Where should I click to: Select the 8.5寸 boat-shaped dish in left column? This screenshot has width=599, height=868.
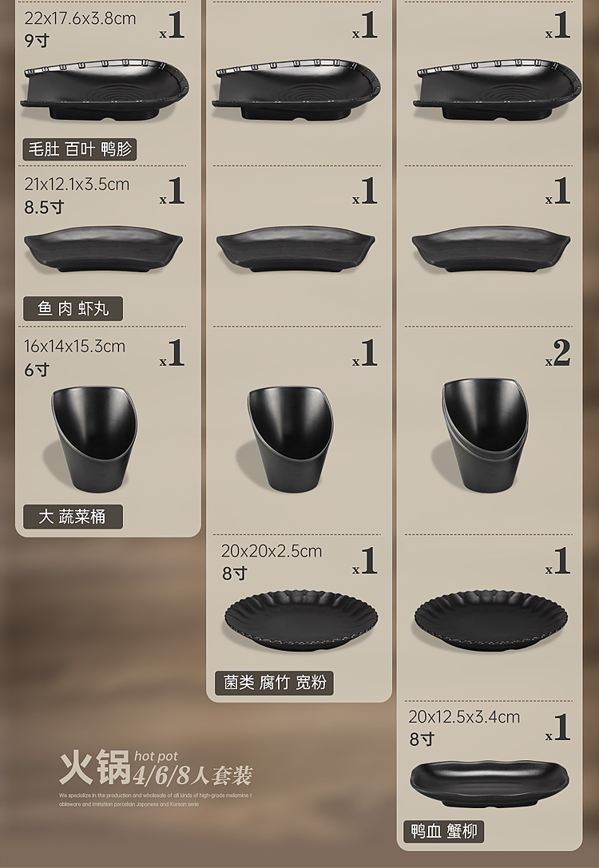(x=103, y=248)
